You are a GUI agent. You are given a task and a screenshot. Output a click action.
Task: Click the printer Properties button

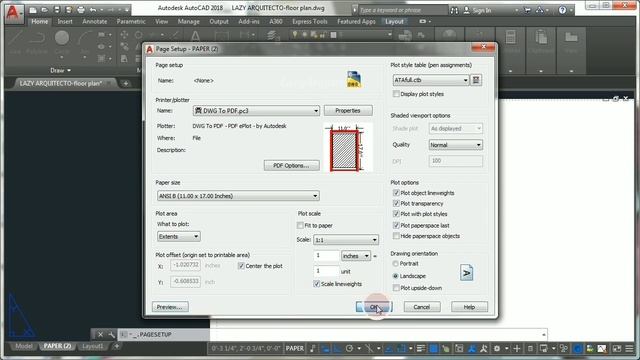(348, 111)
